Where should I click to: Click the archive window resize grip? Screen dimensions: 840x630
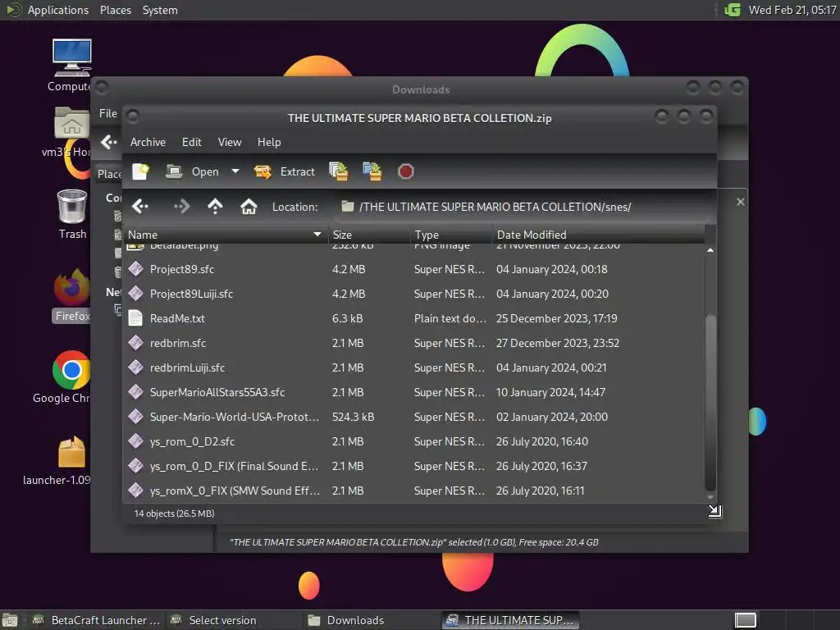tap(715, 511)
